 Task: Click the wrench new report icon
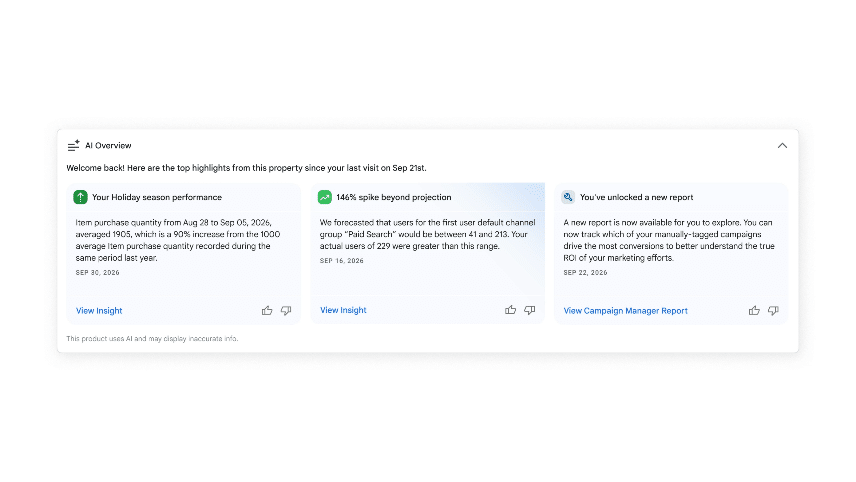(x=568, y=197)
